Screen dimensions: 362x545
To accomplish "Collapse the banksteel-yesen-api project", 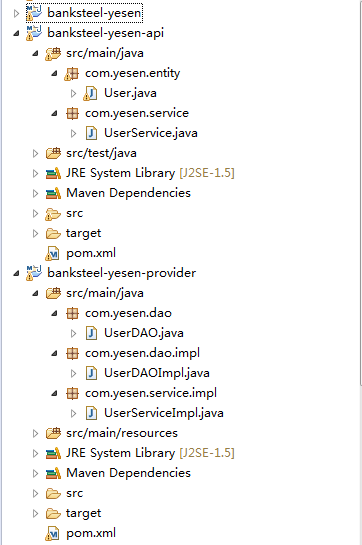I will coord(16,33).
